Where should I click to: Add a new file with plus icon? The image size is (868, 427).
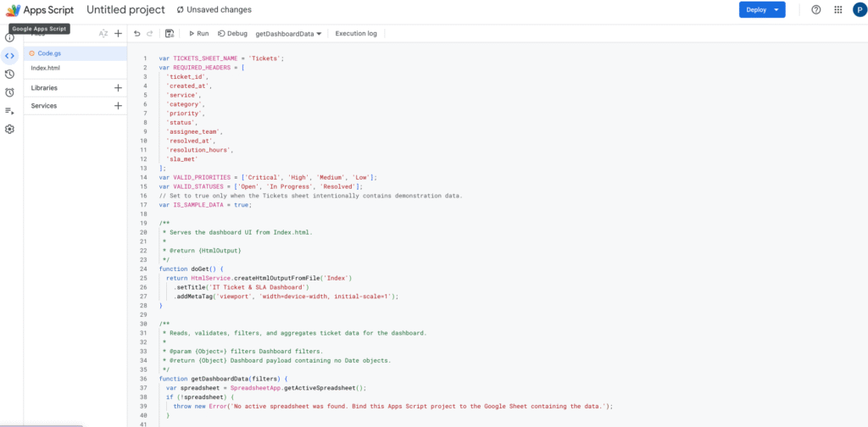coord(118,34)
